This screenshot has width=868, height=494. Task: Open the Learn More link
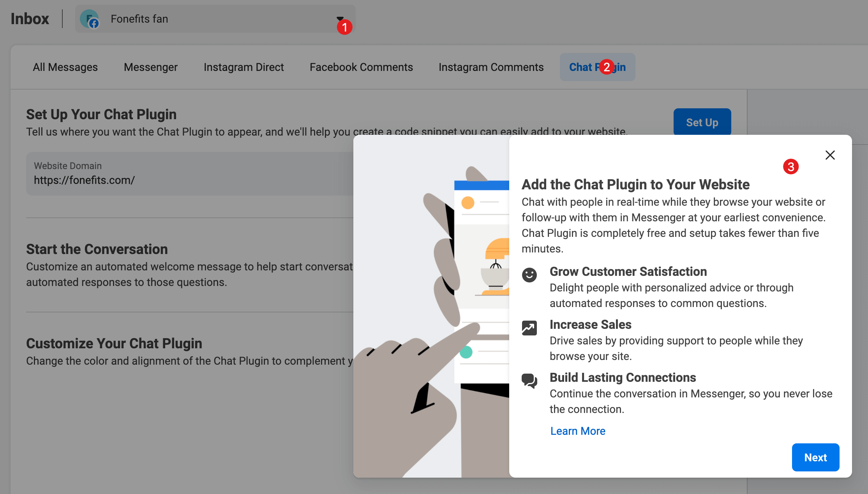pyautogui.click(x=577, y=431)
